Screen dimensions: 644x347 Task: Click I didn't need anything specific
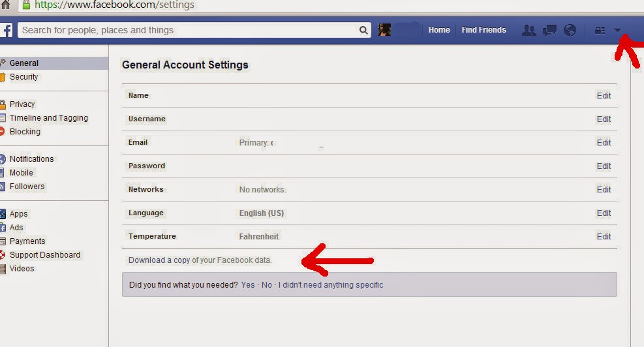tap(331, 285)
